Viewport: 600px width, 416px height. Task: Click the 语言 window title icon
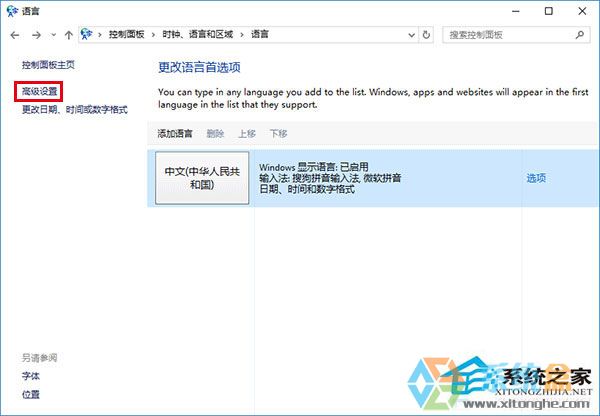[x=12, y=11]
